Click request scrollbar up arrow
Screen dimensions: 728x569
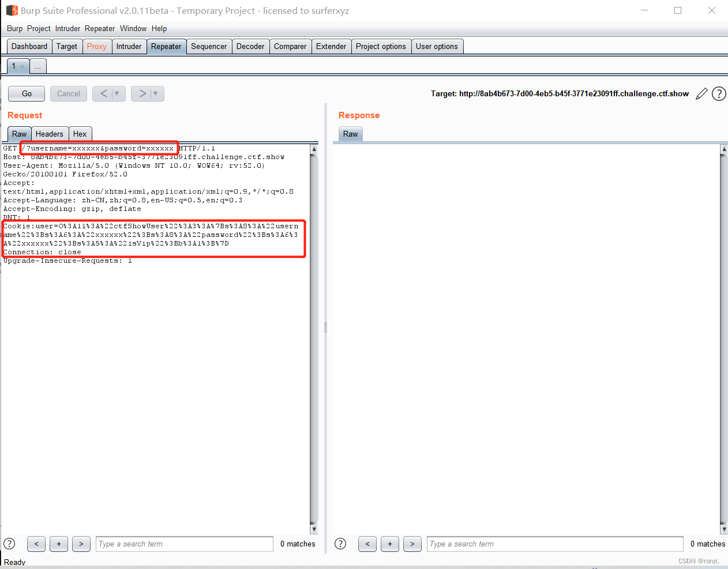point(314,149)
